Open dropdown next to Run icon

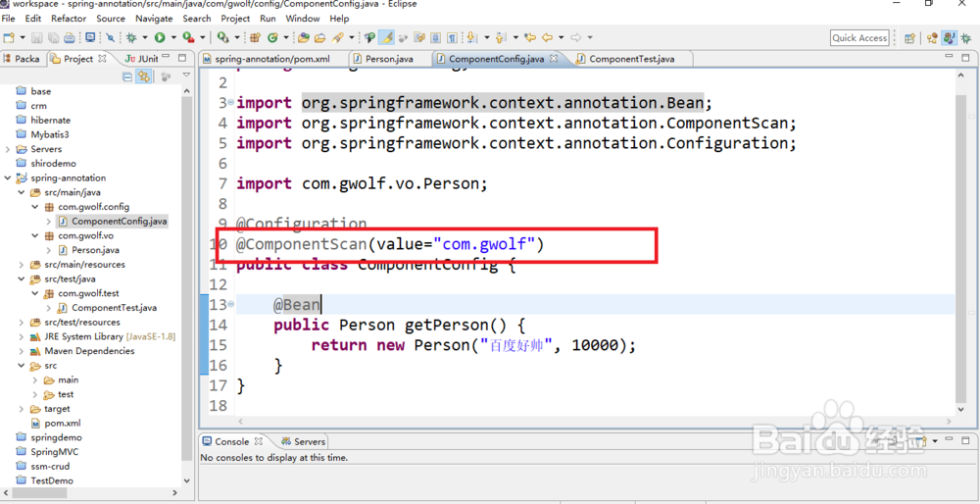click(173, 37)
